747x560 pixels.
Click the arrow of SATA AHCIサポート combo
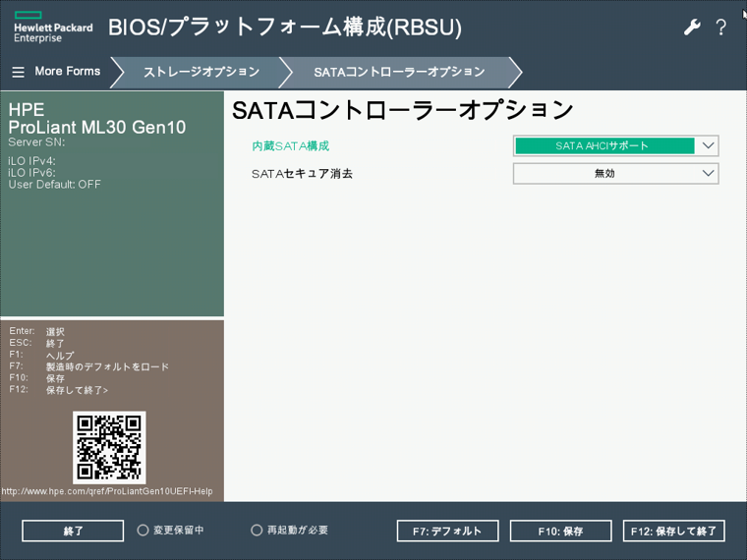(x=708, y=145)
